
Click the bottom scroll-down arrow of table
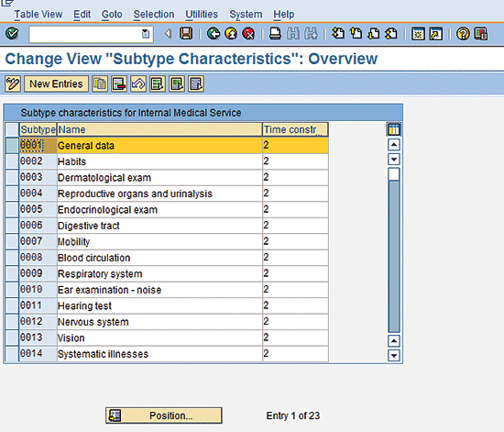pos(394,356)
